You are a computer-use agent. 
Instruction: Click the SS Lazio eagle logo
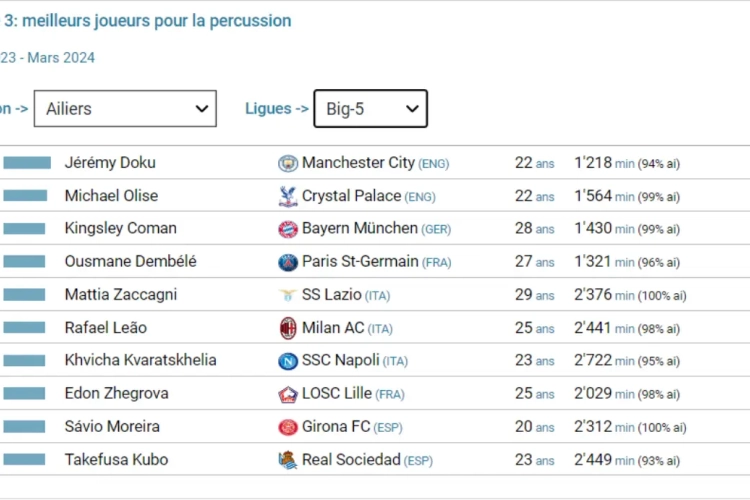point(288,295)
